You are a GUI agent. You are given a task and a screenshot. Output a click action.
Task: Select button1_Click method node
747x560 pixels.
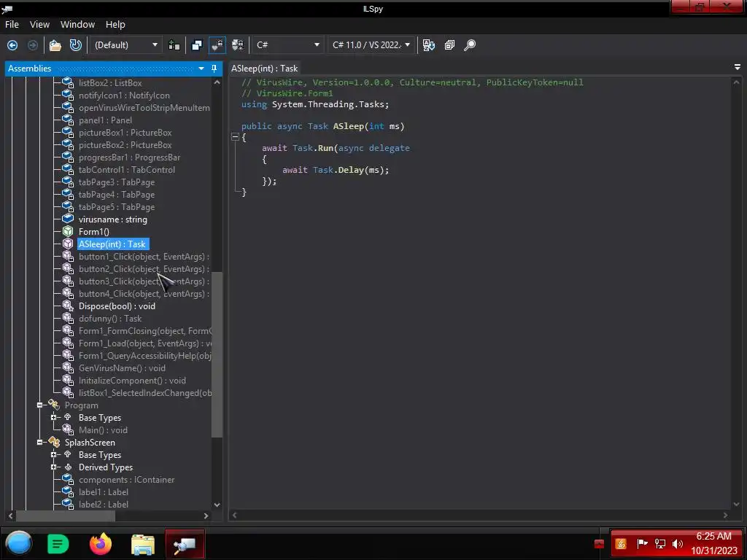(x=144, y=257)
